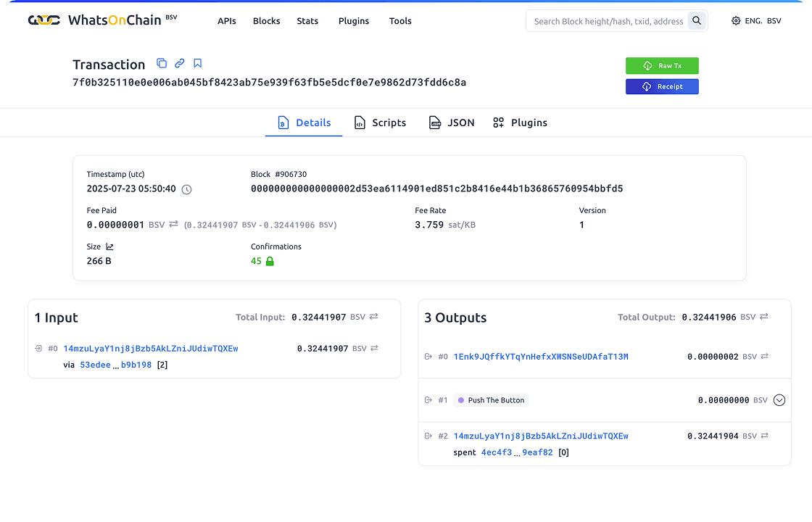Expand the Push The Button output details

[779, 399]
